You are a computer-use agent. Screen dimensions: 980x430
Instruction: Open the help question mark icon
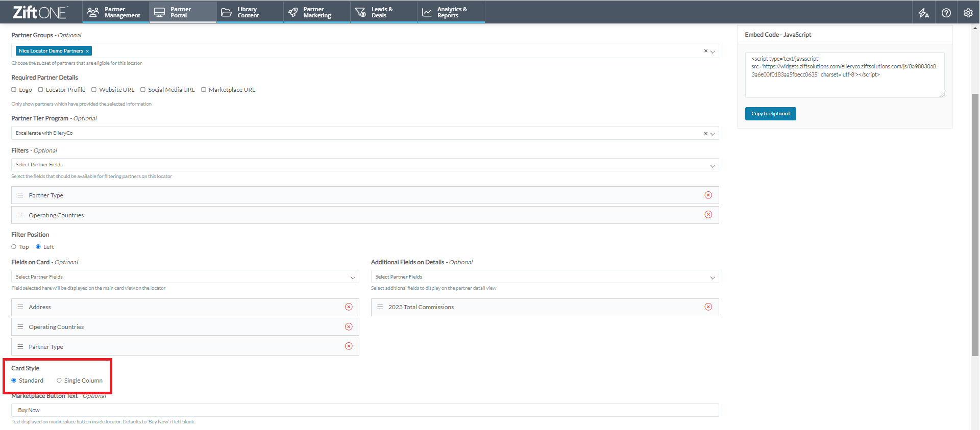click(x=946, y=13)
